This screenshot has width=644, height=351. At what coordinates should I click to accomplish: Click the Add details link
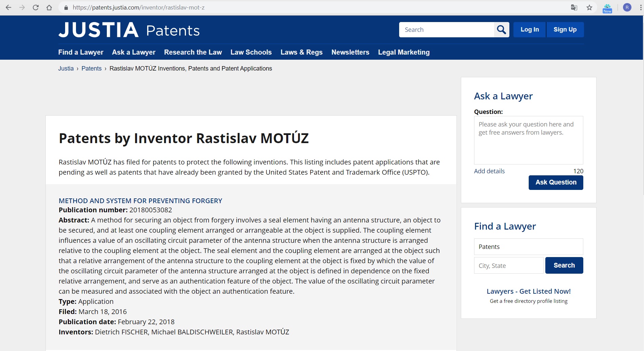tap(489, 171)
